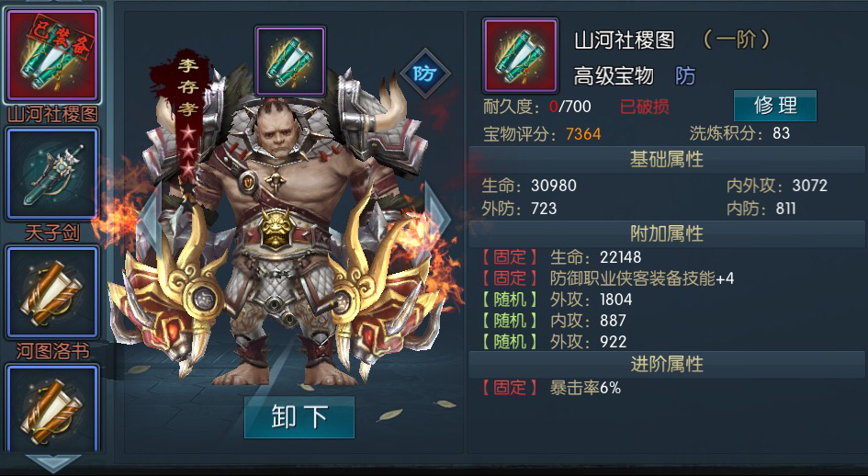Open the large 山河社稷图 detail icon
868x476 pixels.
pyautogui.click(x=521, y=55)
